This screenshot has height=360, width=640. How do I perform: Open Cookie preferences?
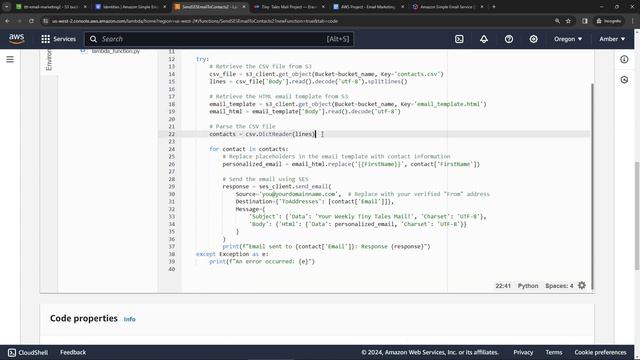600,352
